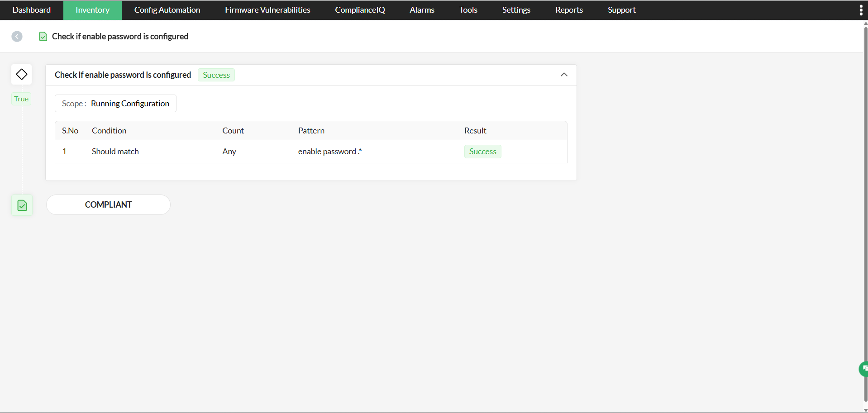
Task: Click the Success badge next to the rule title
Action: 216,75
